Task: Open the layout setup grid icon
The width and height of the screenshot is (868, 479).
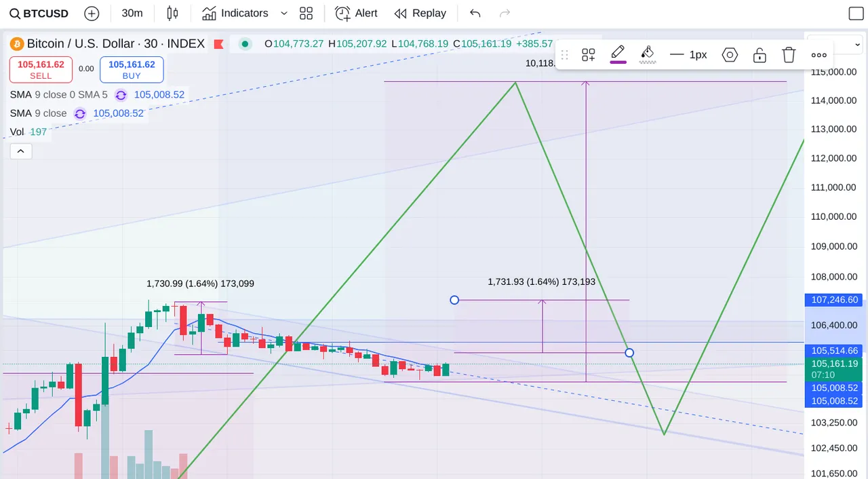Action: point(307,13)
